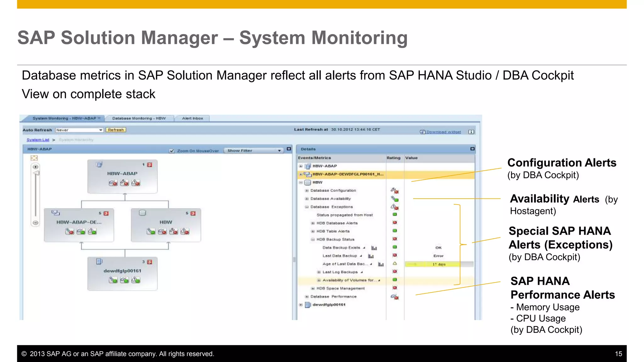Click the zoom out minus button
Viewport: 644px width, 362px height.
click(36, 223)
